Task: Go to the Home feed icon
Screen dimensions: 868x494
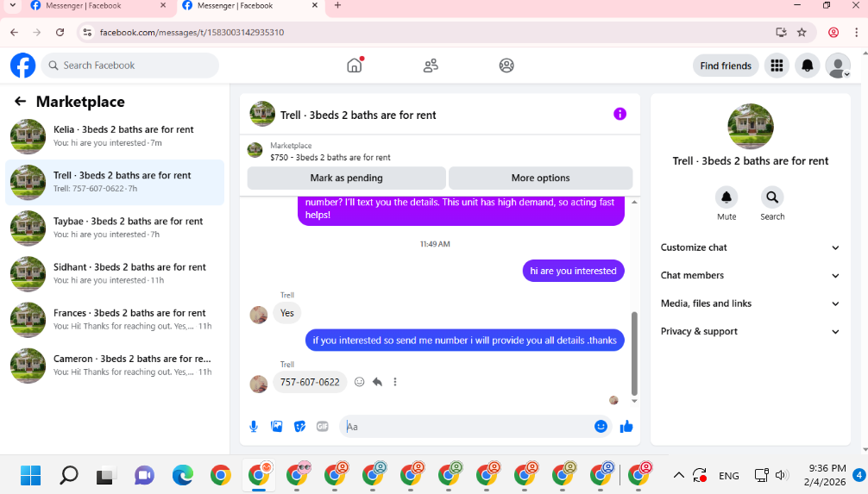Action: (355, 66)
